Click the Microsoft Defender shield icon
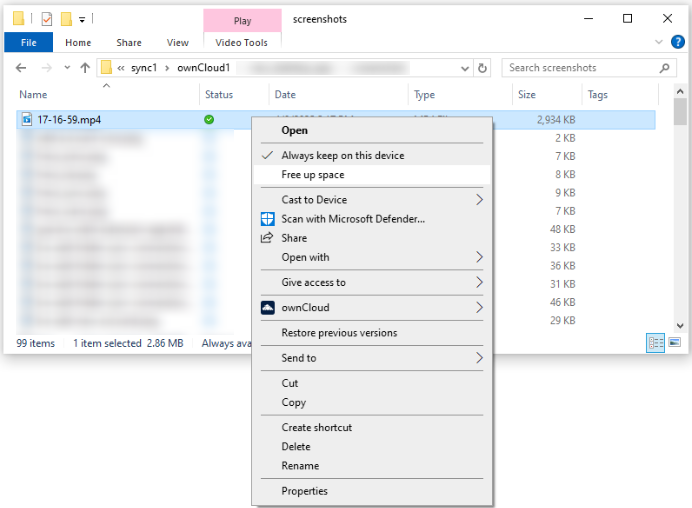 [267, 219]
